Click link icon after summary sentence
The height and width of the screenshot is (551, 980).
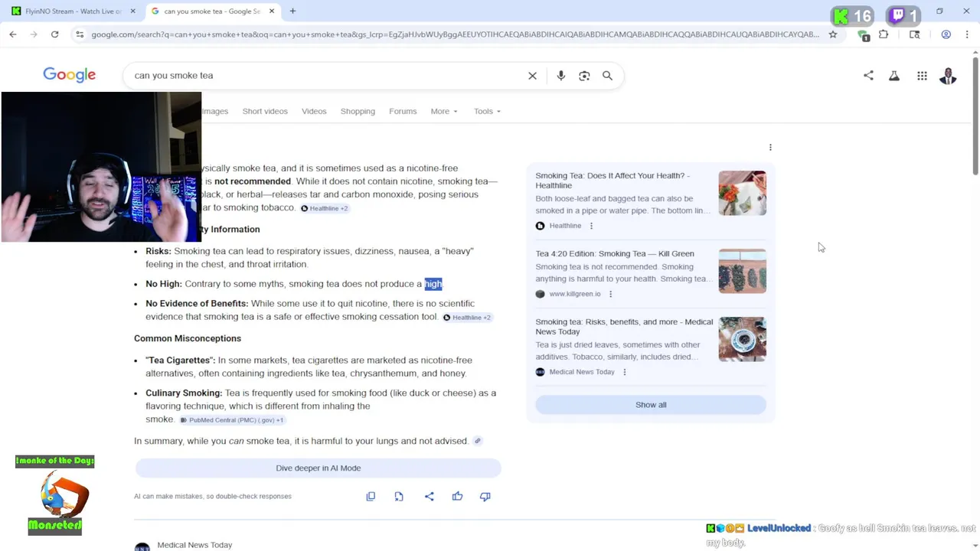(478, 441)
